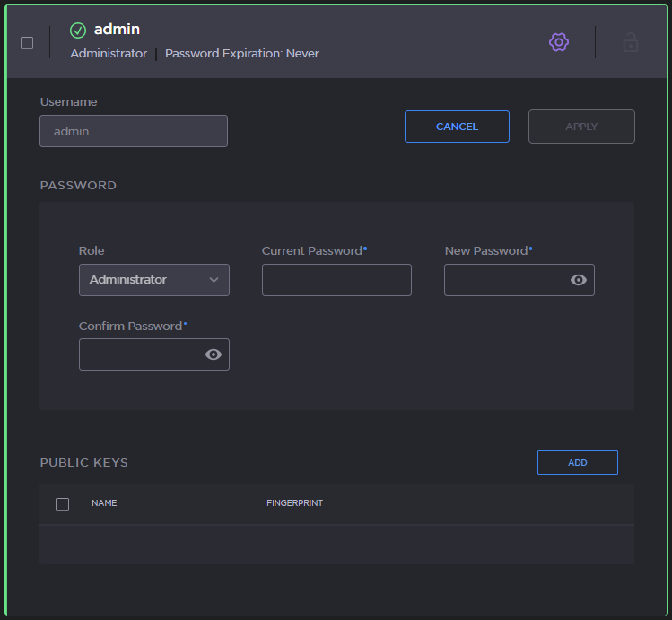The image size is (672, 620).
Task: Focus the Current Password field
Action: tap(336, 280)
